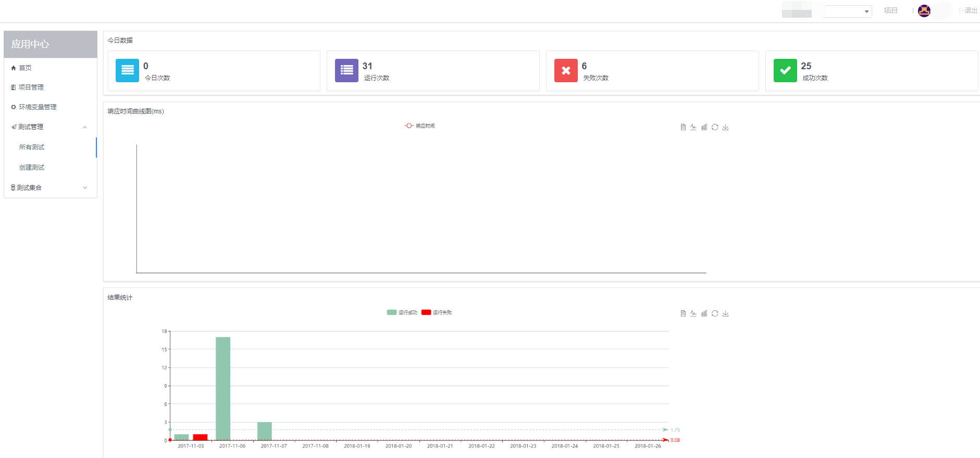Click the 响应时间曲线图(ms) title

pyautogui.click(x=136, y=111)
